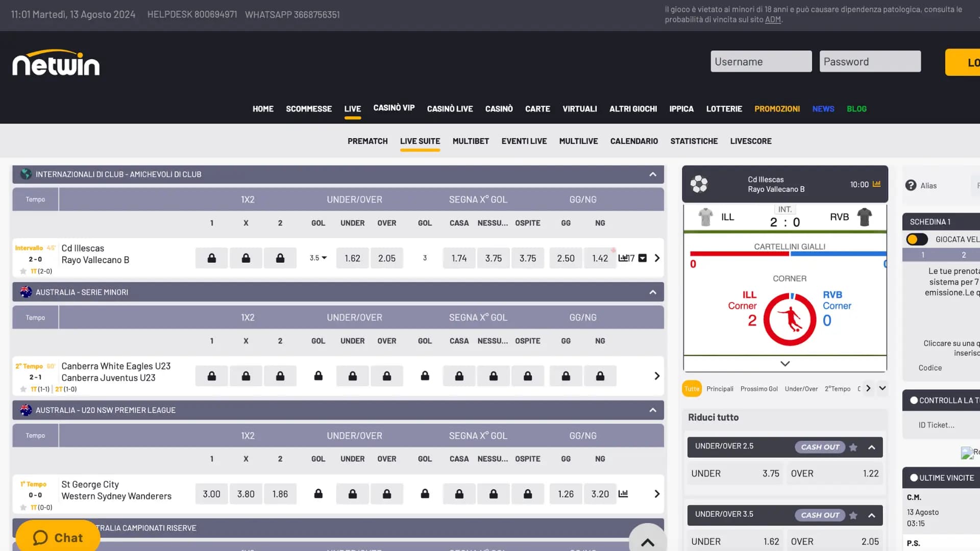Switch to the LIVE SUITE tab

coord(420,141)
